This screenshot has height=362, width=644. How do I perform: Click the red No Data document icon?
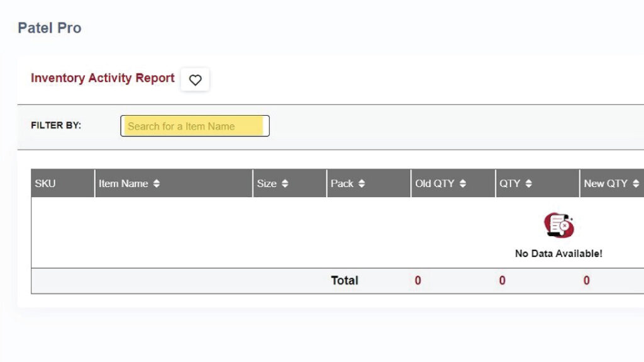pos(558,225)
